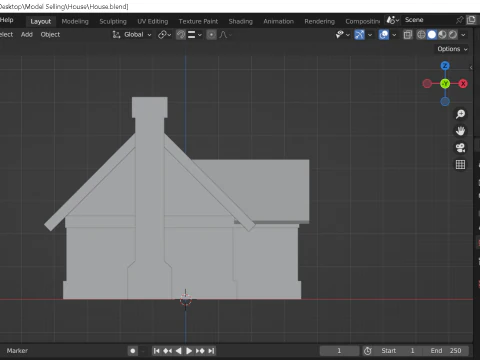The image size is (480, 360).
Task: Click the negative X axis gizmo handle
Action: pyautogui.click(x=427, y=84)
